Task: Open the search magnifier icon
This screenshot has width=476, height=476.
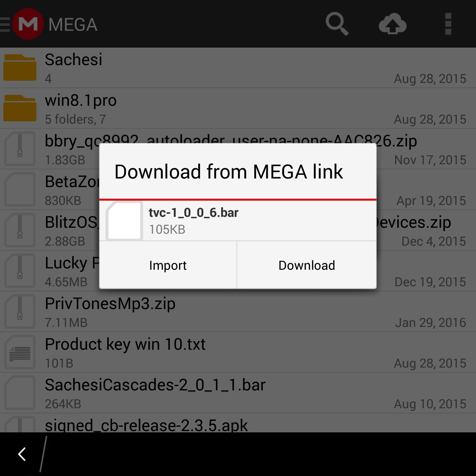Action: point(337,24)
